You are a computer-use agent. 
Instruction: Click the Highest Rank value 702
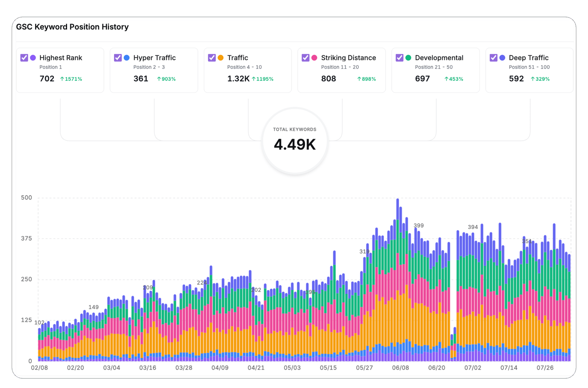47,79
